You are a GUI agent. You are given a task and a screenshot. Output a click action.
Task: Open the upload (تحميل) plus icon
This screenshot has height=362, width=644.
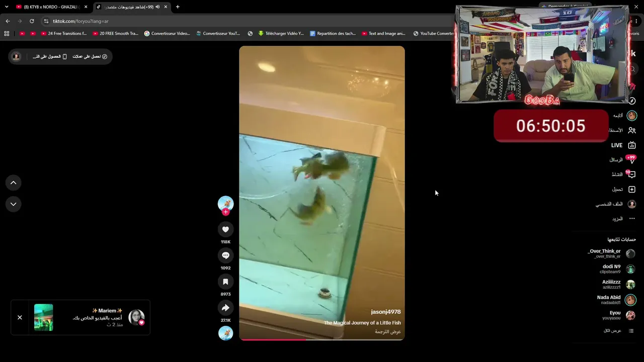click(632, 190)
